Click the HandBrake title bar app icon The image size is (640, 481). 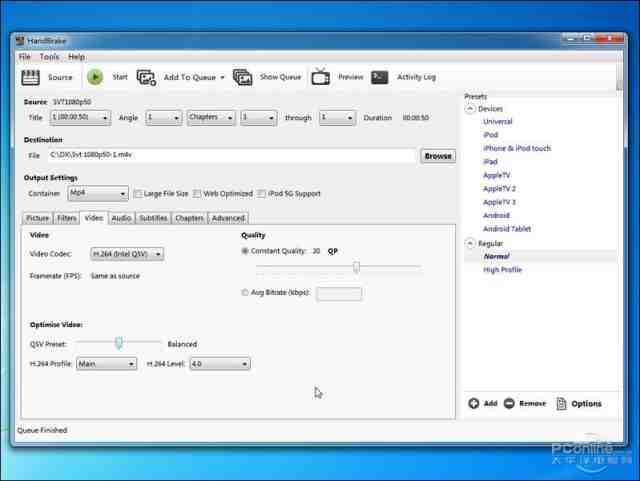point(20,41)
